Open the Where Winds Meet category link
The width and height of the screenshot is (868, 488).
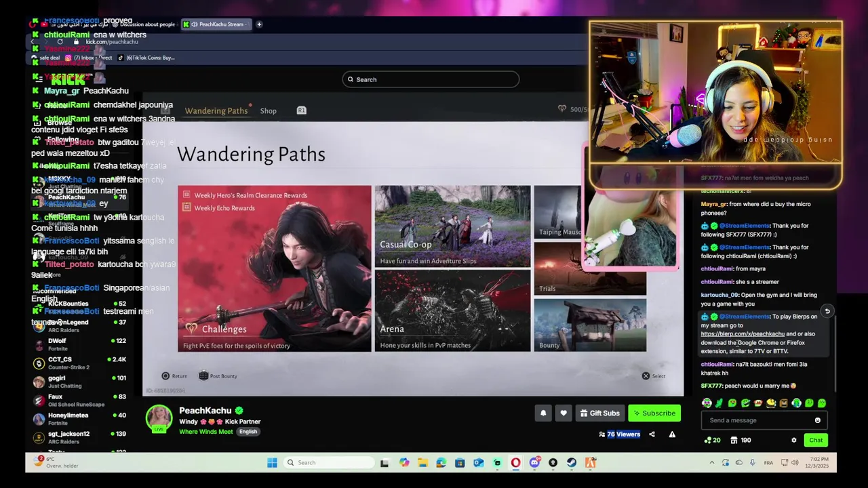[x=205, y=432]
